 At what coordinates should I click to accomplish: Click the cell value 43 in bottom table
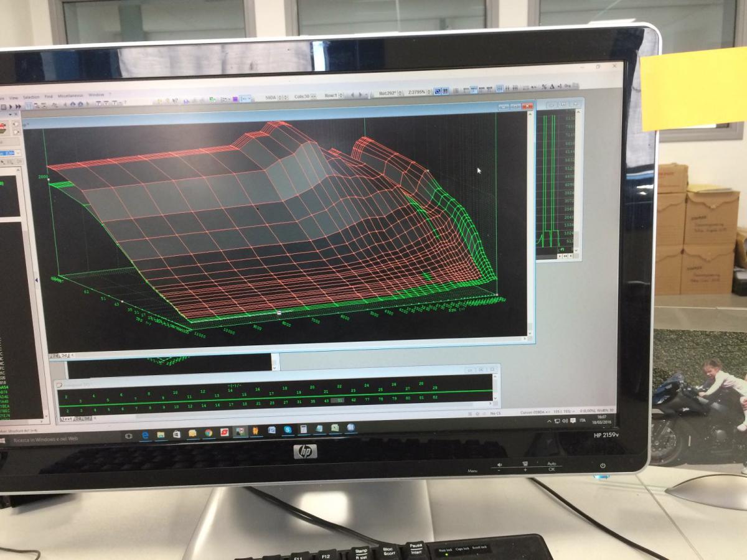coord(327,401)
